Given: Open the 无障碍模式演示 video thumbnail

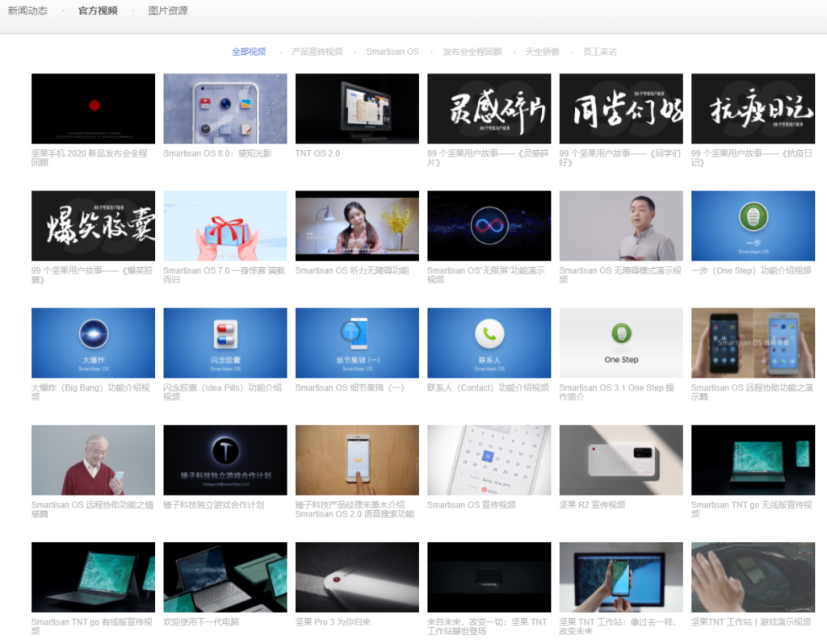Looking at the screenshot, I should (621, 225).
